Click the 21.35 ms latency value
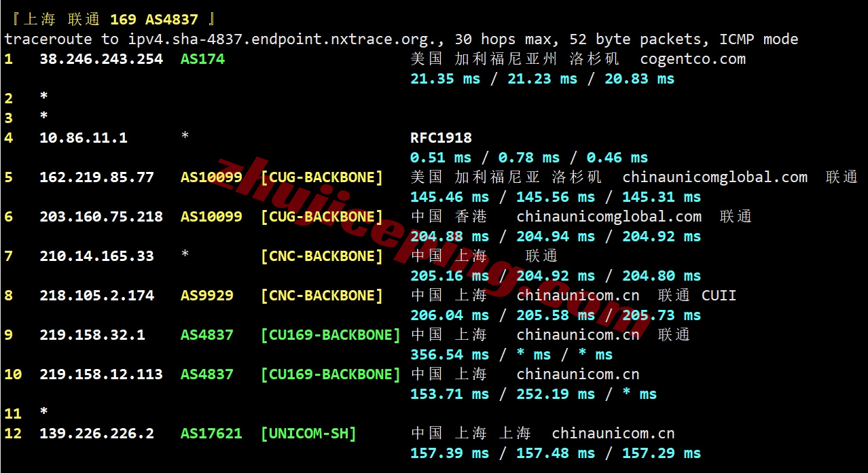 445,79
